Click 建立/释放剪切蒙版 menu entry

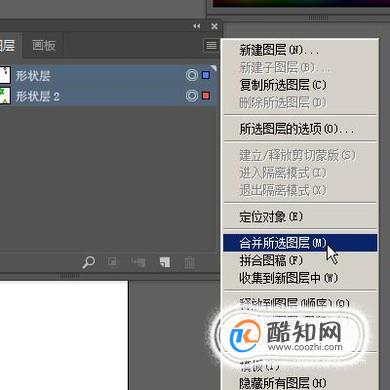pyautogui.click(x=300, y=155)
